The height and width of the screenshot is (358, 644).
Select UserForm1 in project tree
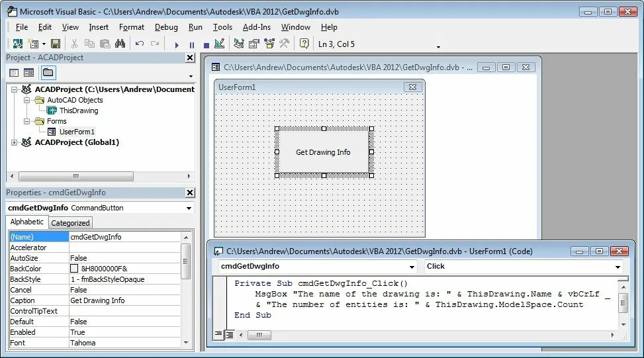click(77, 132)
